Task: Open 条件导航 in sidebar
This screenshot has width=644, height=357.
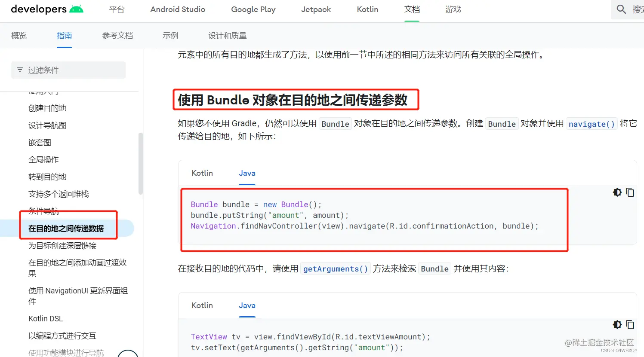Action: pyautogui.click(x=43, y=211)
